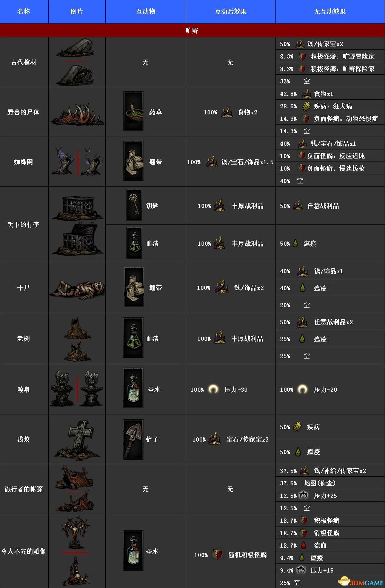Click the herb item icon beside 药草

(x=134, y=112)
